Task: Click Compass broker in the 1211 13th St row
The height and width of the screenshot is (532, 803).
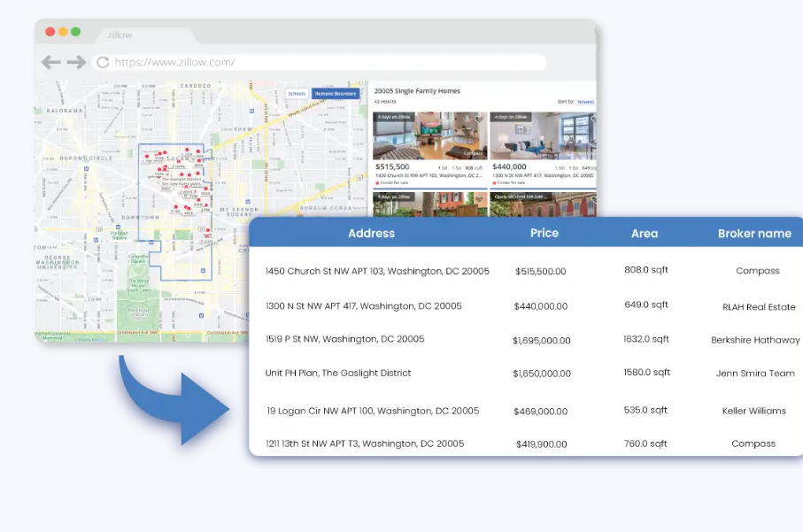Action: pos(753,443)
